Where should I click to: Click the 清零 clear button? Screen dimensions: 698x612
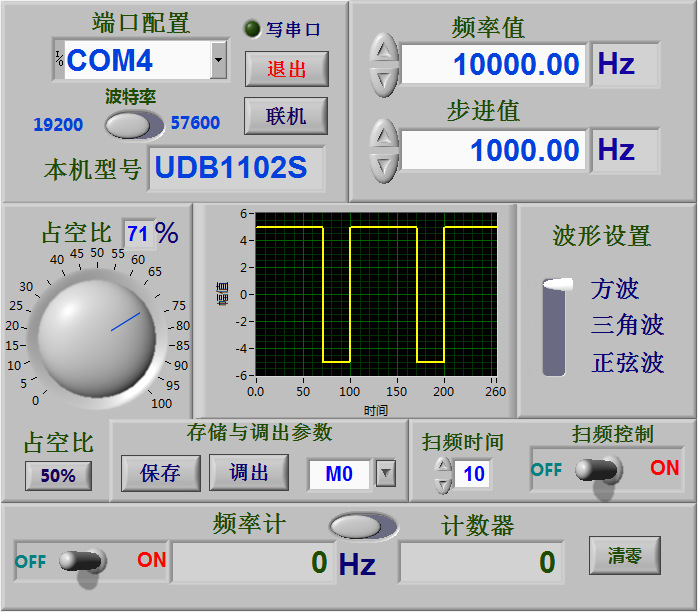click(625, 556)
